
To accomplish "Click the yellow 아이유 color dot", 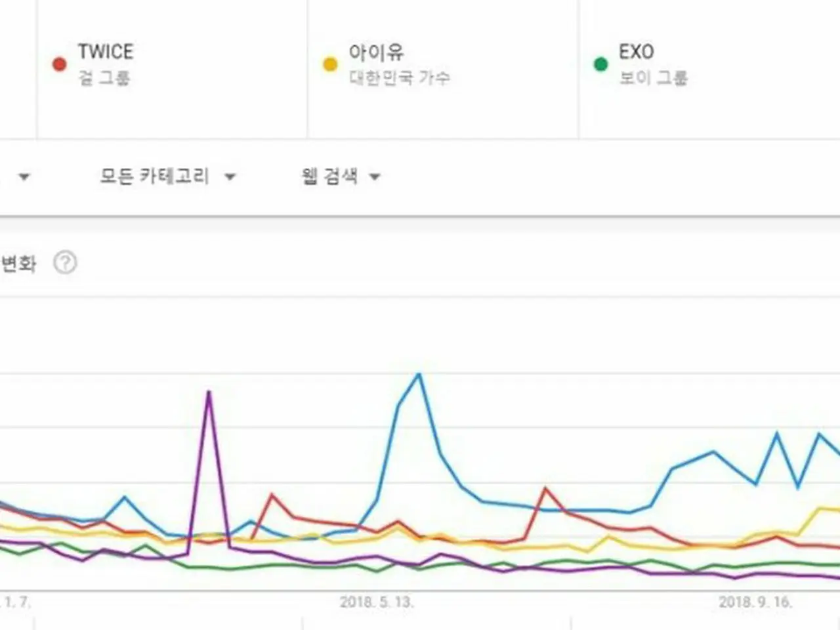I will point(330,64).
